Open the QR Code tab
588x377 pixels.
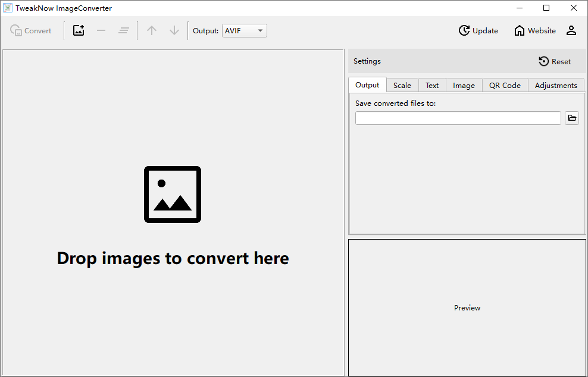504,85
